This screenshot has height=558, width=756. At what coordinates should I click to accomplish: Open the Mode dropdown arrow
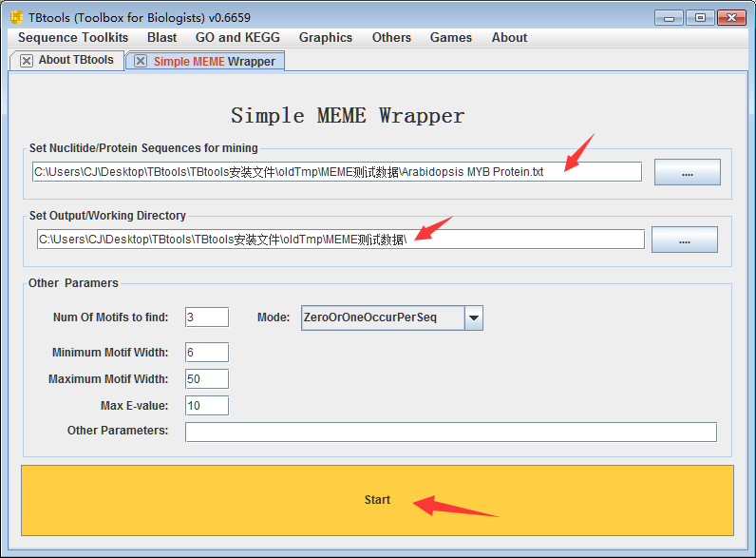pyautogui.click(x=474, y=317)
